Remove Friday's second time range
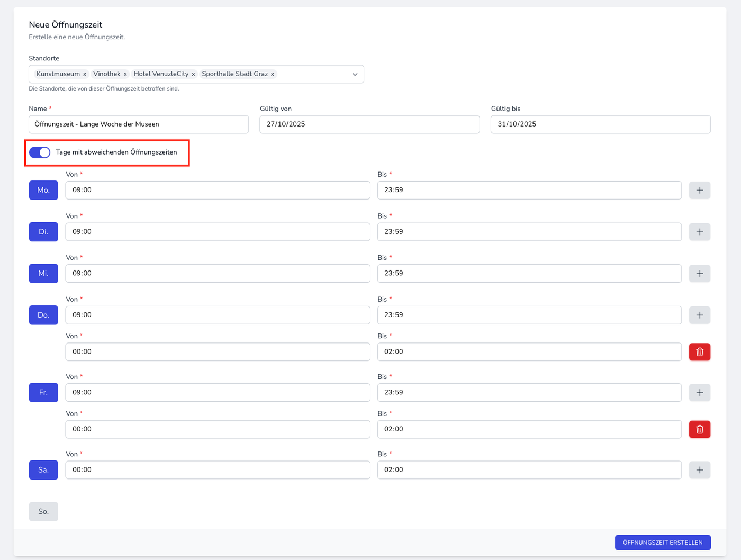This screenshot has width=741, height=560. coord(699,429)
